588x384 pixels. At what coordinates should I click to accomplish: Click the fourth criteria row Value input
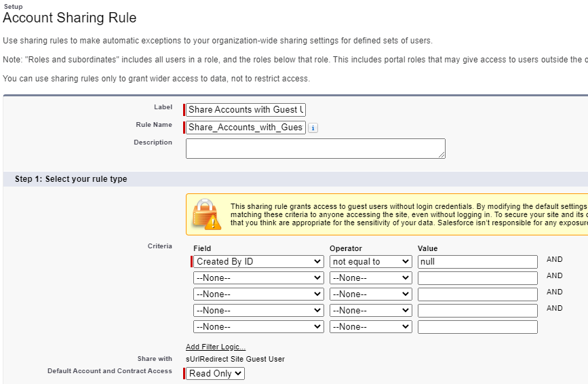[477, 310]
